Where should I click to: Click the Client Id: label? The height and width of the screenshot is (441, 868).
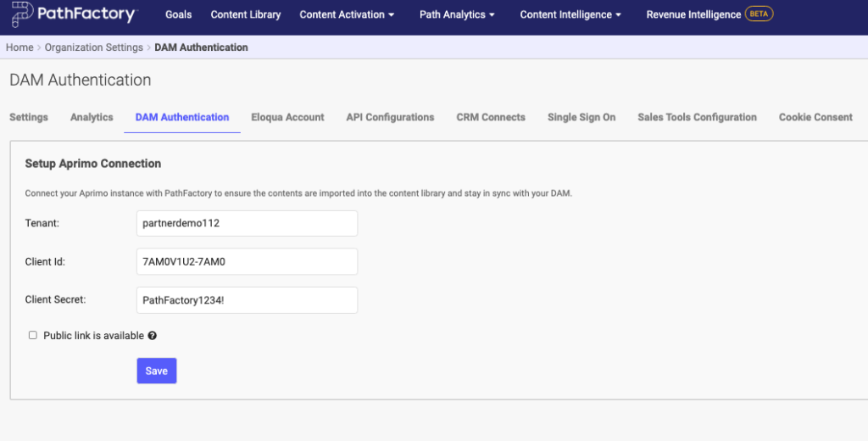point(45,261)
